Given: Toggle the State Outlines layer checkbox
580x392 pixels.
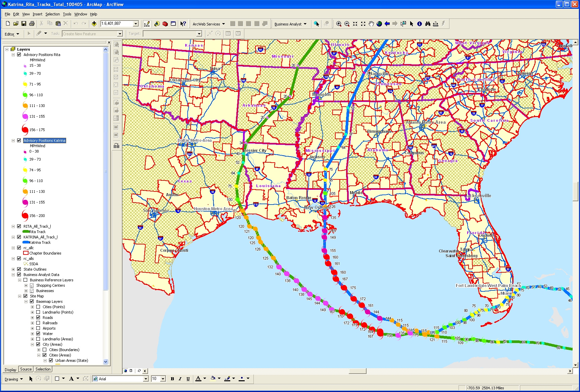Looking at the screenshot, I should tap(19, 269).
